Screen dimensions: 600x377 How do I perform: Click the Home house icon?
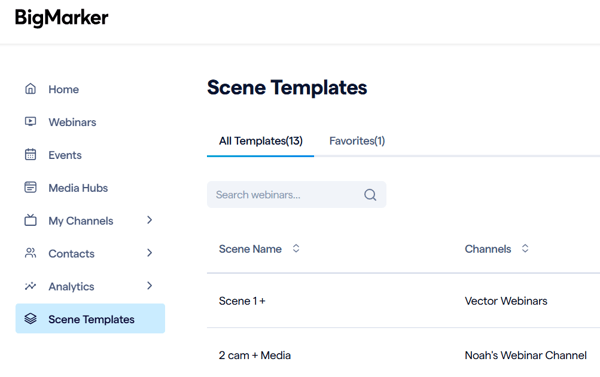[x=31, y=89]
